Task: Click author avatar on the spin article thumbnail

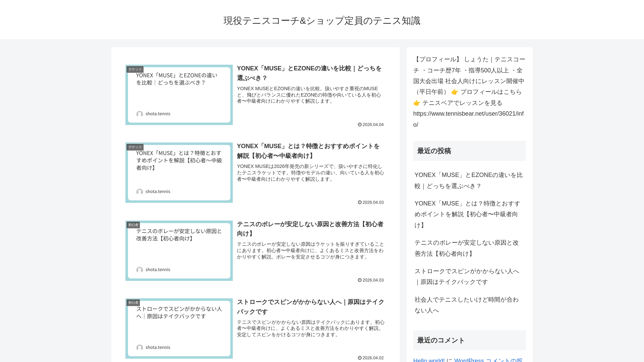Action: (140, 348)
